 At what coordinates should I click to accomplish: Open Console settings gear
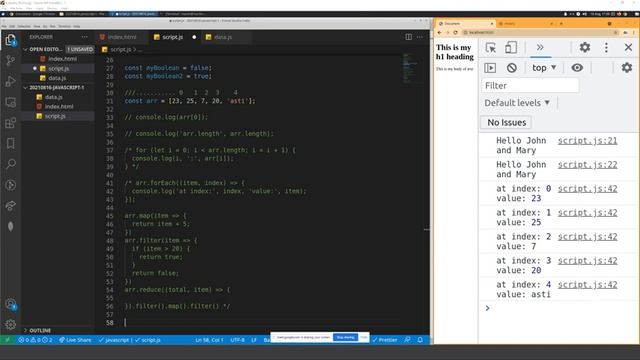pos(627,68)
